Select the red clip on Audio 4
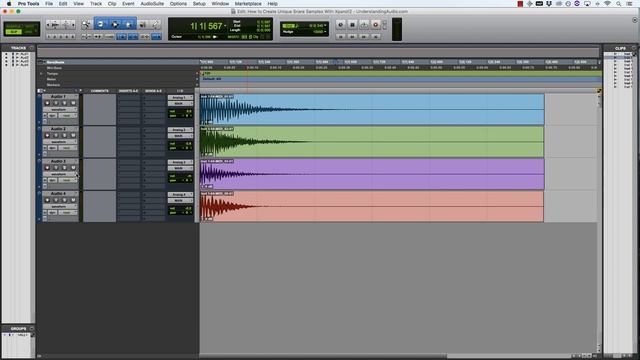The width and height of the screenshot is (640, 360). click(371, 207)
